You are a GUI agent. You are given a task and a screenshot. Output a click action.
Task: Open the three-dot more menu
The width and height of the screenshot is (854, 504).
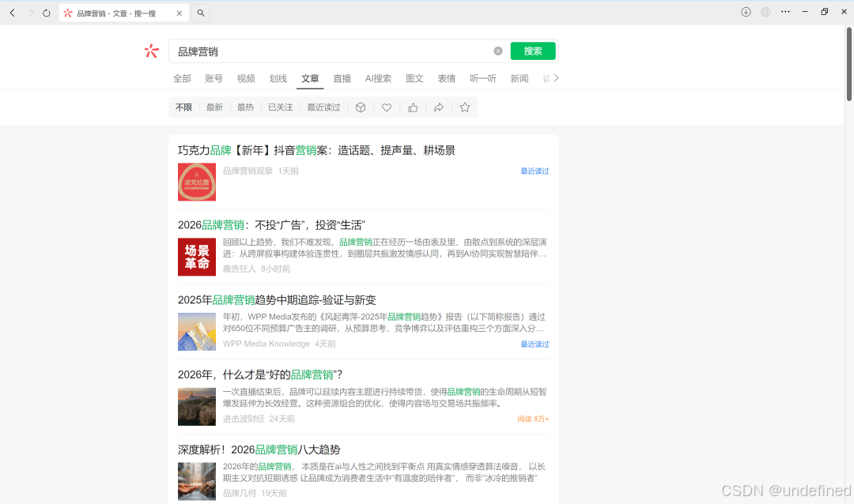[785, 12]
